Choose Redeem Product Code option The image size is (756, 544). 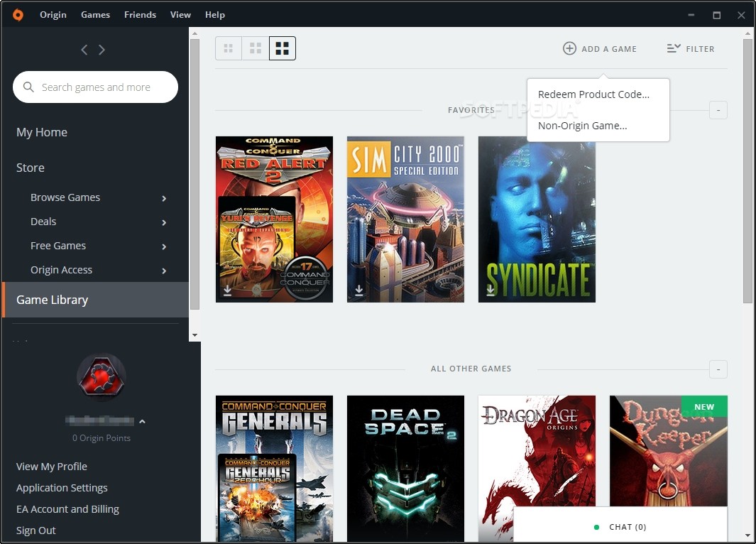[x=593, y=94]
